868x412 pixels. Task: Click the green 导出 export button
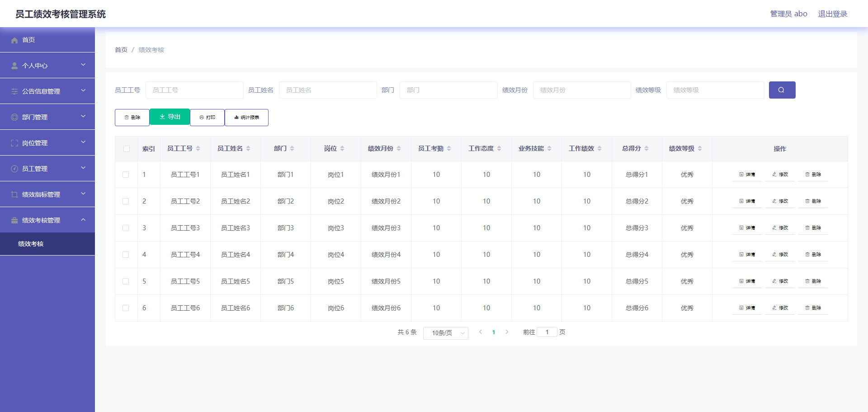[x=170, y=117]
